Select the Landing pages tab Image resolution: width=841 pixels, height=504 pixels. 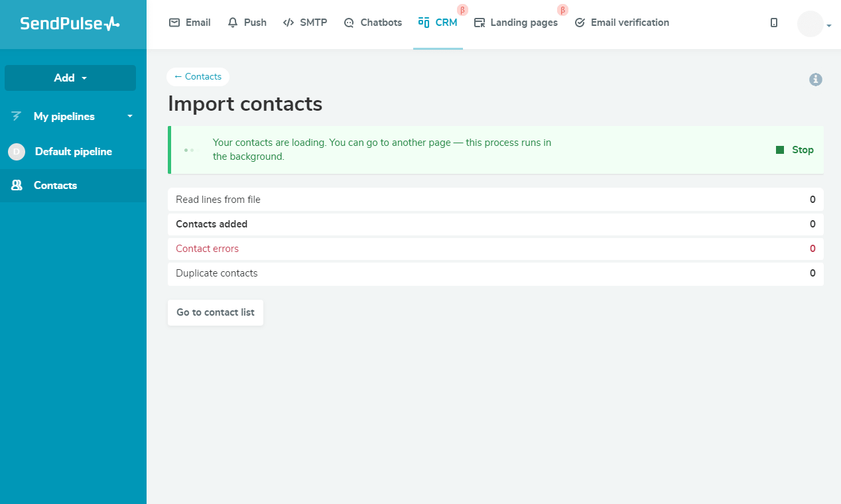tap(516, 23)
